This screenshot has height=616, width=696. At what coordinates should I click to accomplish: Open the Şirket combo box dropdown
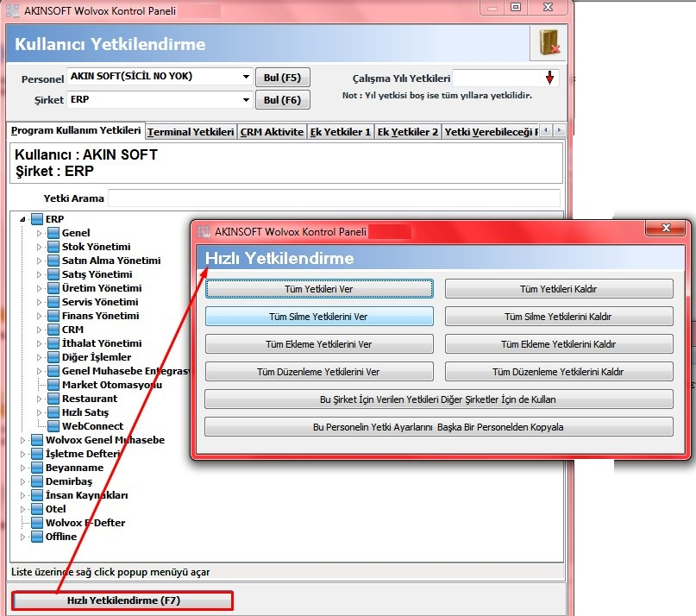click(x=246, y=99)
